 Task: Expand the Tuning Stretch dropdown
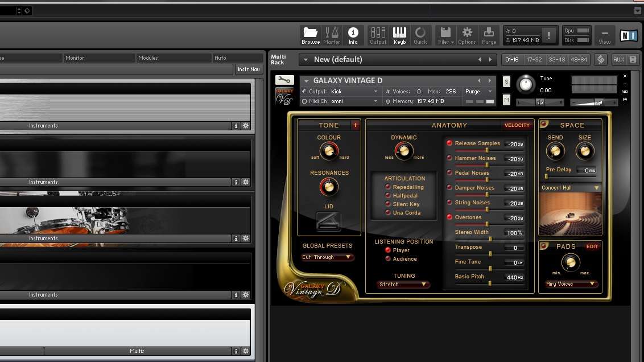(x=404, y=285)
